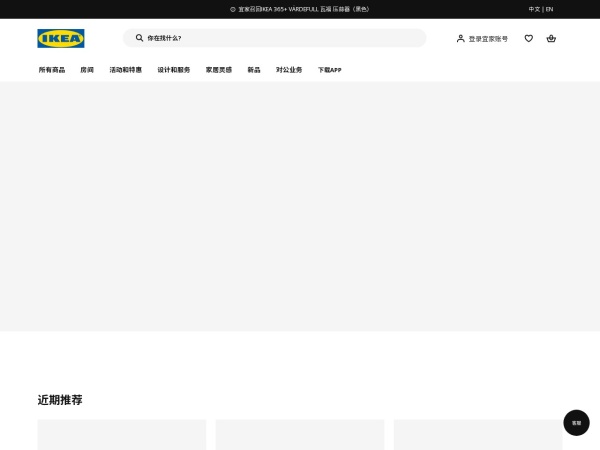
Task: Switch language to 中文
Action: pyautogui.click(x=534, y=9)
